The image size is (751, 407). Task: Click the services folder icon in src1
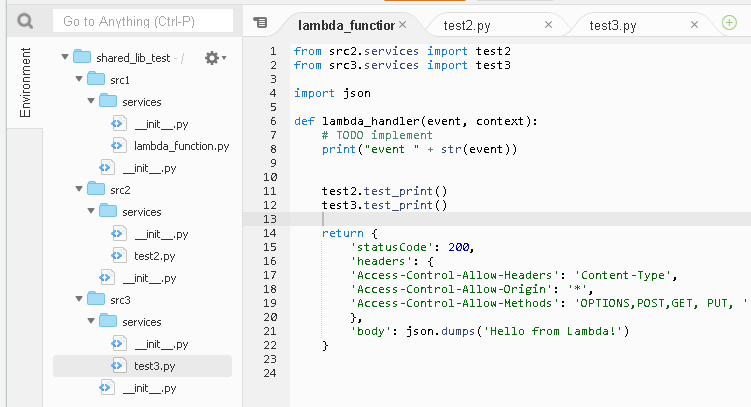coord(108,101)
